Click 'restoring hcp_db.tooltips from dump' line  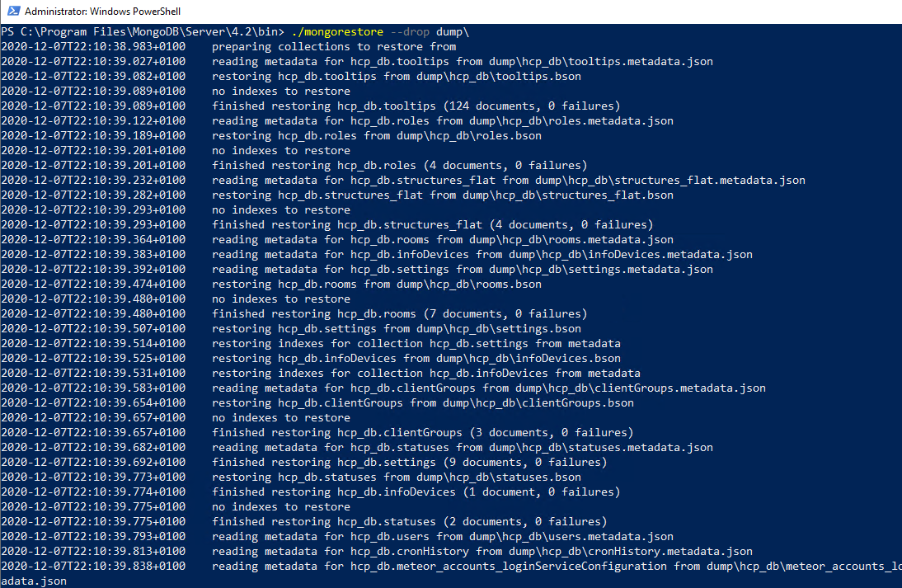pos(397,77)
